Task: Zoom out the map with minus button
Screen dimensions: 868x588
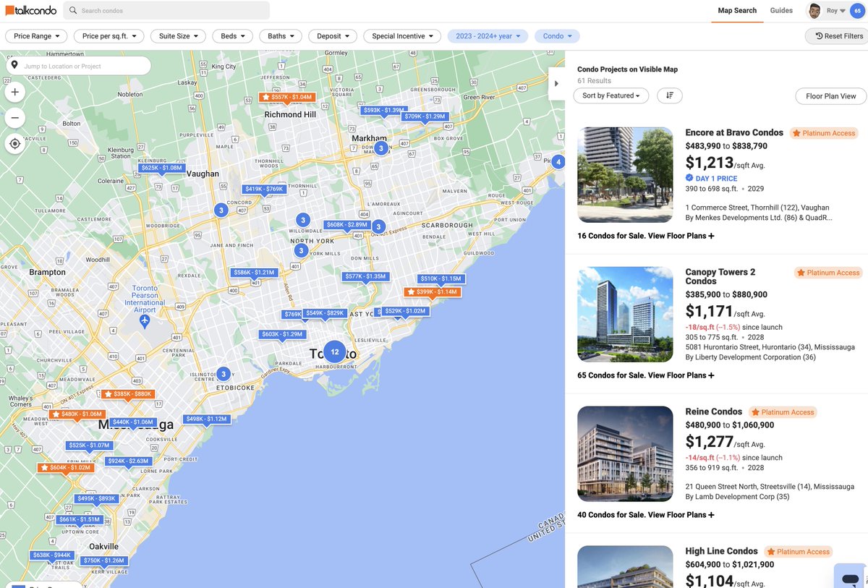Action: [14, 117]
